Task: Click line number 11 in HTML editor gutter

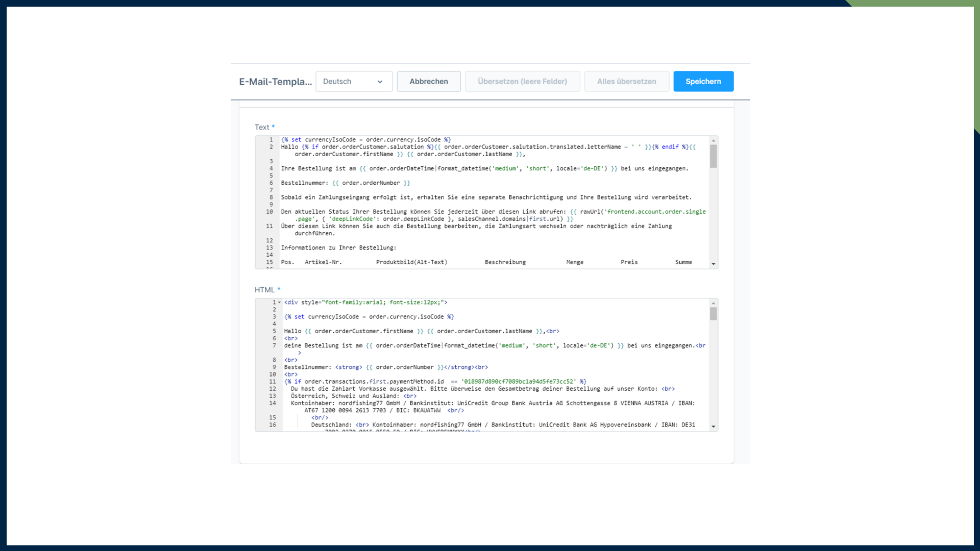Action: (273, 382)
